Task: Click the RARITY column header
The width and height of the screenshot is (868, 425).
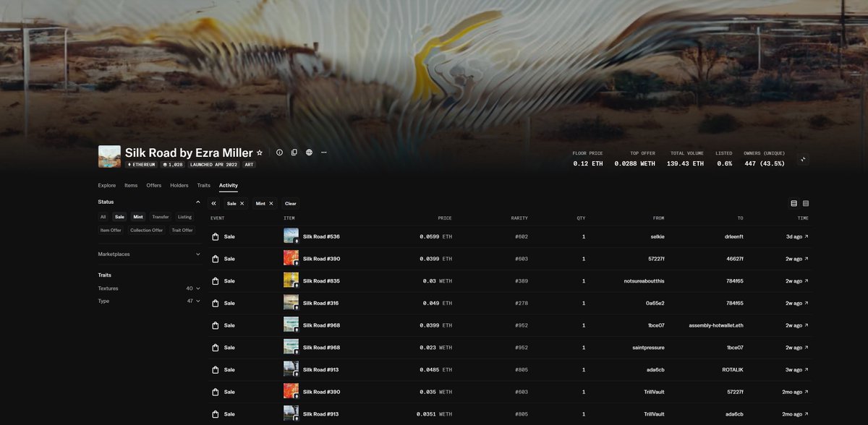Action: click(x=519, y=218)
